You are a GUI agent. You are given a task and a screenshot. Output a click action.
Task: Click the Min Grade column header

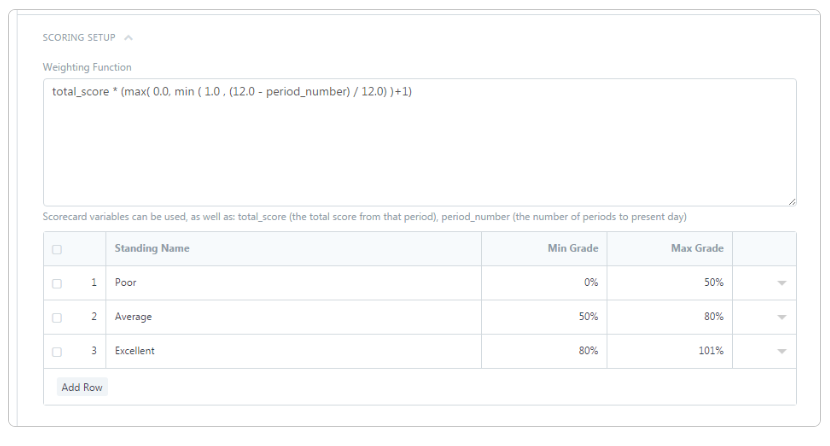click(573, 248)
